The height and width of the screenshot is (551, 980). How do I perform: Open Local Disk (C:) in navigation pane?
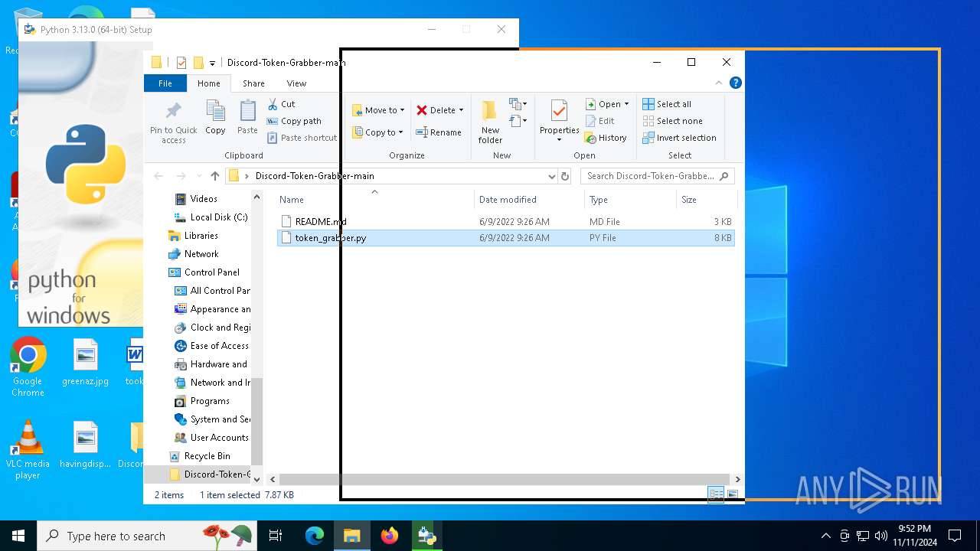211,217
